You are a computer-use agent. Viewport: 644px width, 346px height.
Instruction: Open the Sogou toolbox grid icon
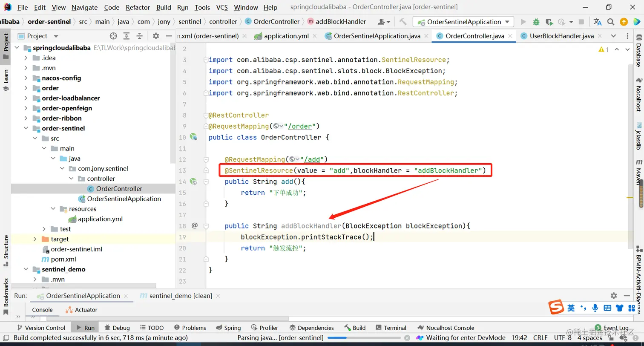[631, 308]
